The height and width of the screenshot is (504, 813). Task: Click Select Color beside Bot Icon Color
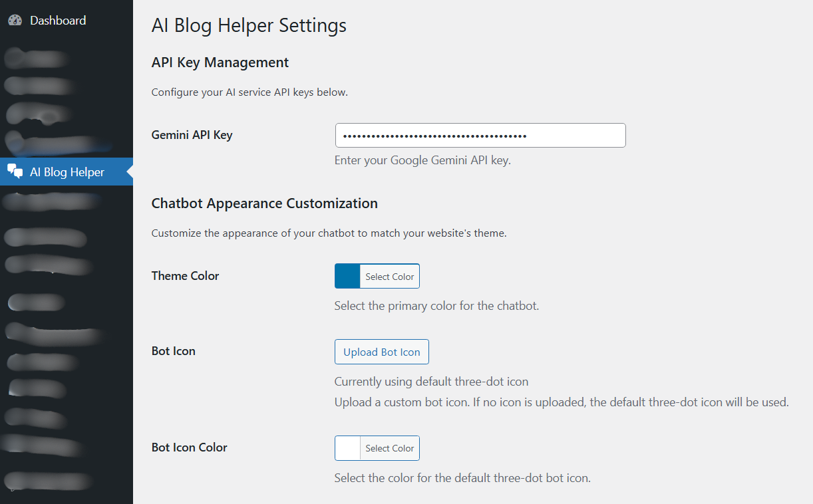(x=389, y=448)
